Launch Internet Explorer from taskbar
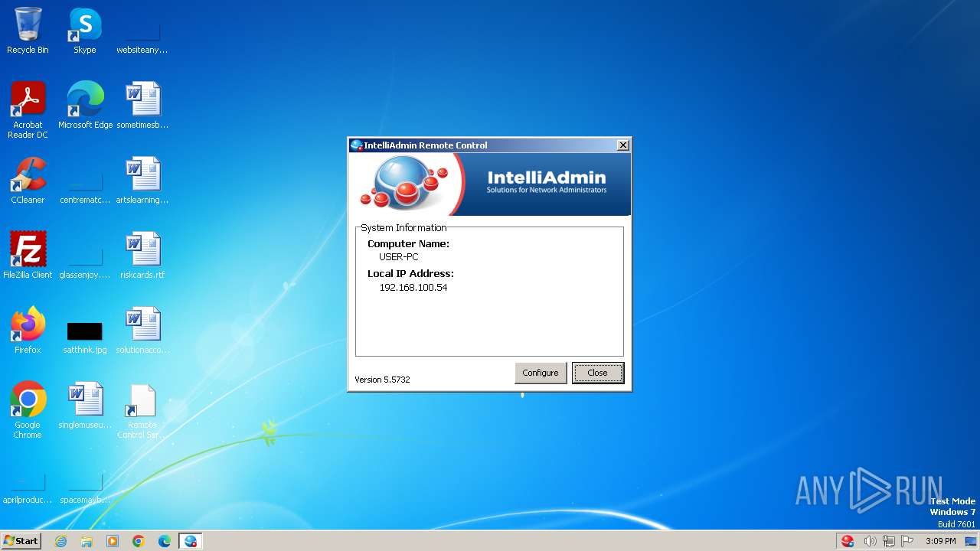Image resolution: width=980 pixels, height=551 pixels. click(x=60, y=541)
